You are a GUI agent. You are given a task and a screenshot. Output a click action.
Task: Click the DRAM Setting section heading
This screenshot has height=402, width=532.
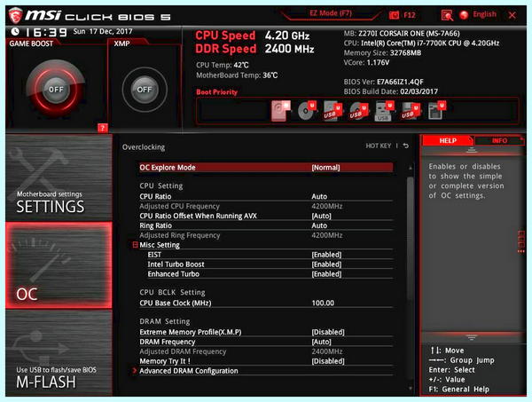[165, 321]
